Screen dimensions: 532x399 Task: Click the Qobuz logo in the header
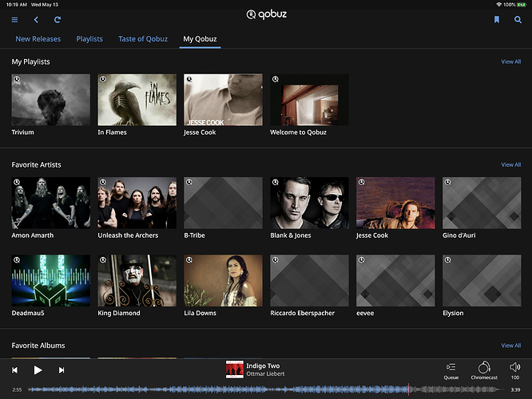(x=266, y=14)
